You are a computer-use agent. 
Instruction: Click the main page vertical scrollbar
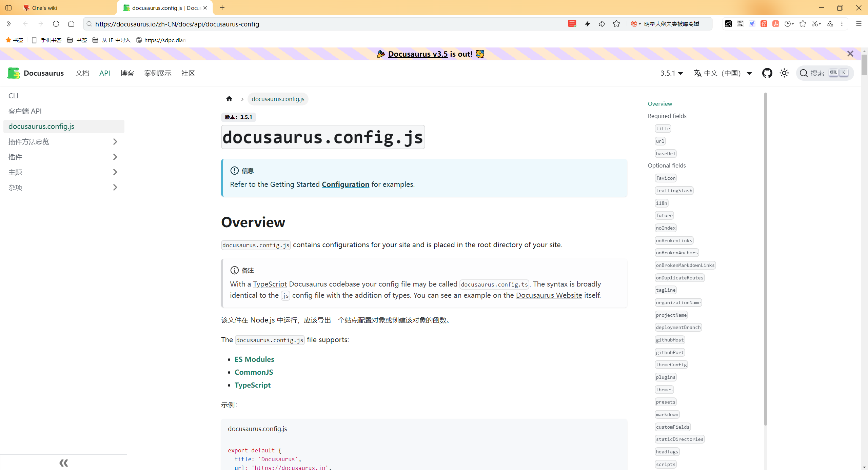click(864, 64)
